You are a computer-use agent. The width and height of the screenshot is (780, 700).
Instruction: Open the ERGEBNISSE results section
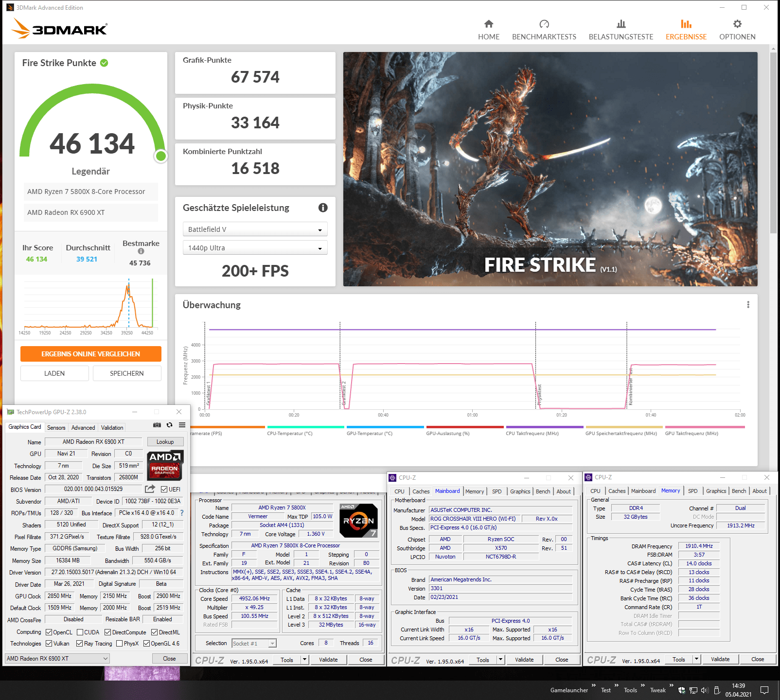[x=686, y=30]
